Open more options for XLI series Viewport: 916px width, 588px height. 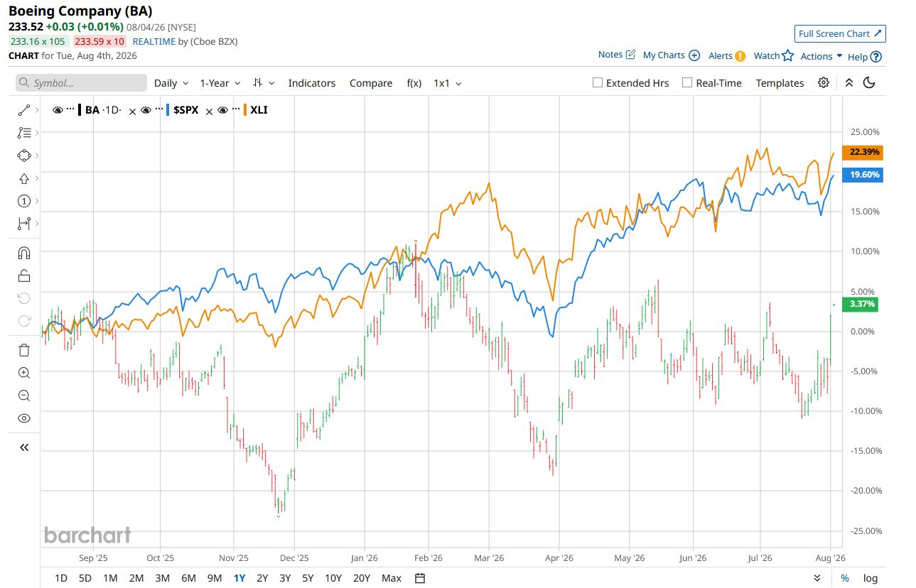(x=235, y=110)
